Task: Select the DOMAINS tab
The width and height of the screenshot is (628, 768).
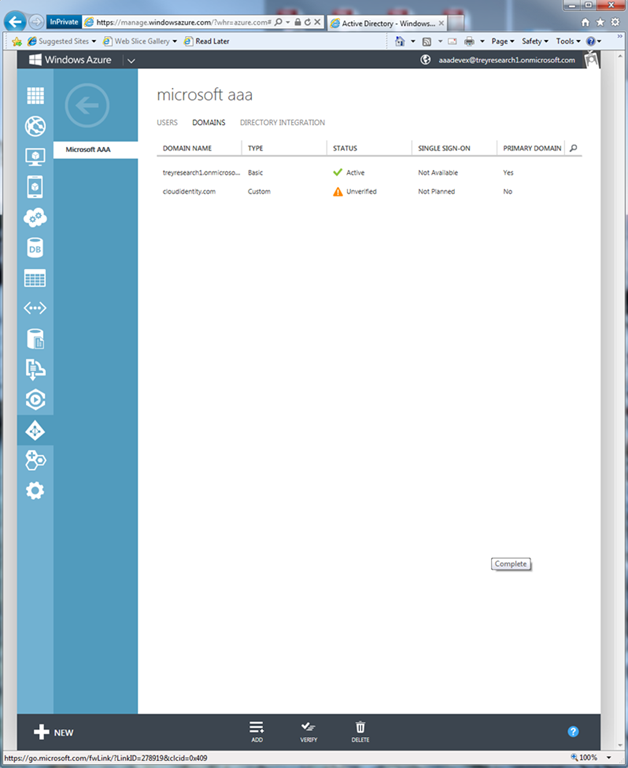Action: 209,122
